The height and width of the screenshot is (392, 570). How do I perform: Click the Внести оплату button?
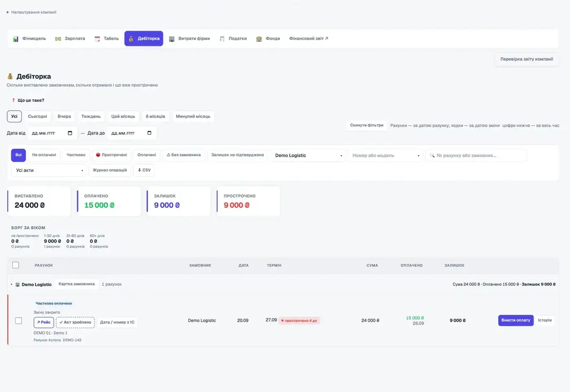click(516, 320)
